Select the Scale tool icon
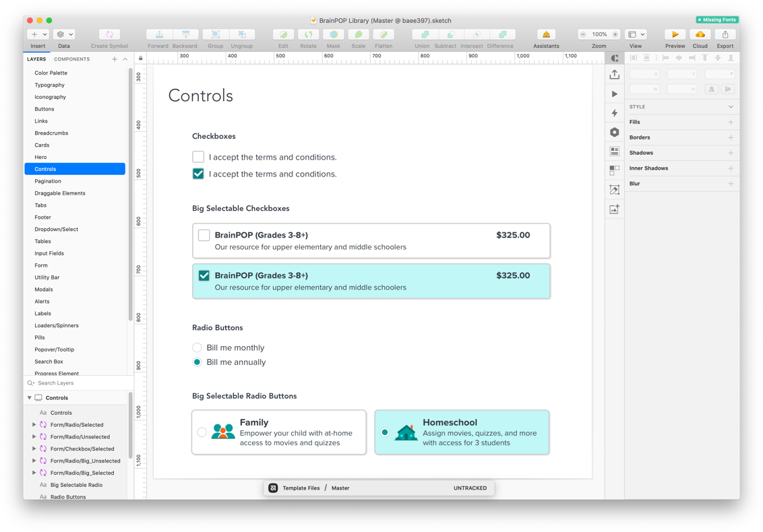763x532 pixels. 358,34
